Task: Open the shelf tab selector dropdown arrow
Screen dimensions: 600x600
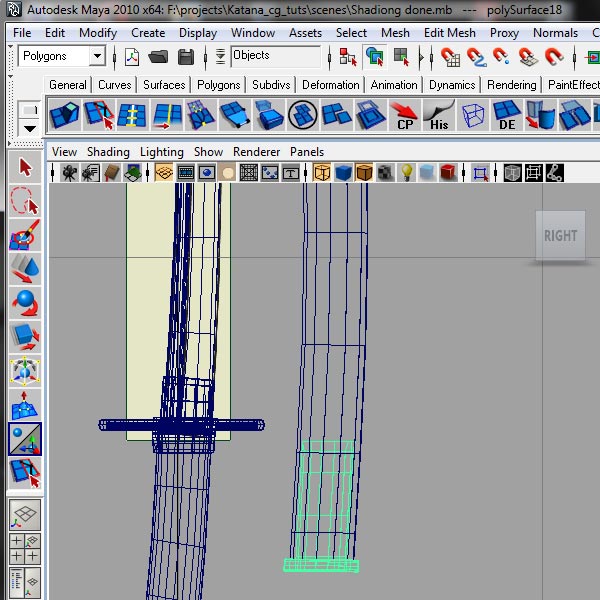Action: pyautogui.click(x=30, y=129)
